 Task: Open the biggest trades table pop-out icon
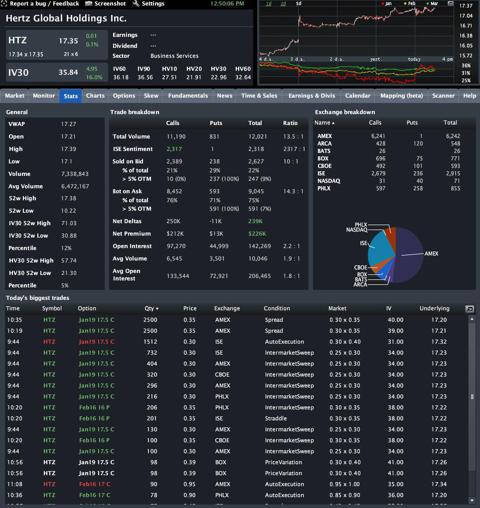coord(469,309)
